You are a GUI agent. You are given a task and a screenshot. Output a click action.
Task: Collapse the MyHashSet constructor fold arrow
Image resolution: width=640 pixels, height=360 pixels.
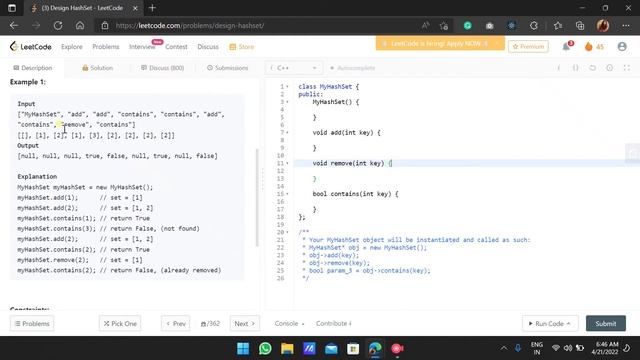[x=287, y=102]
